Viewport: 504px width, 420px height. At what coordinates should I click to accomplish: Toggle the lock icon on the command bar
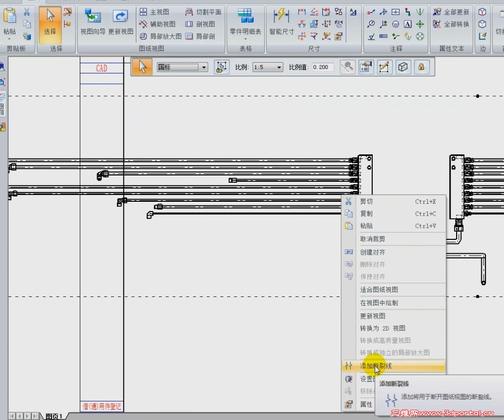421,67
